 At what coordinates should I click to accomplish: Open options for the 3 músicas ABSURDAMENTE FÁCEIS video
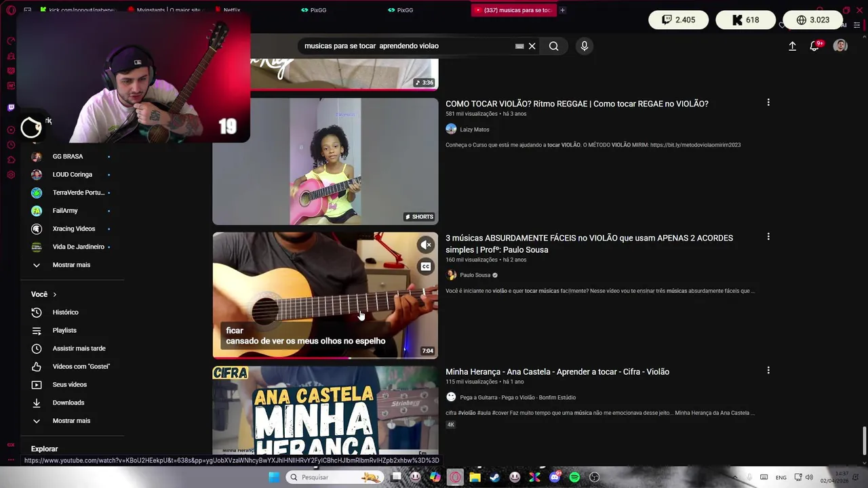[x=768, y=237]
